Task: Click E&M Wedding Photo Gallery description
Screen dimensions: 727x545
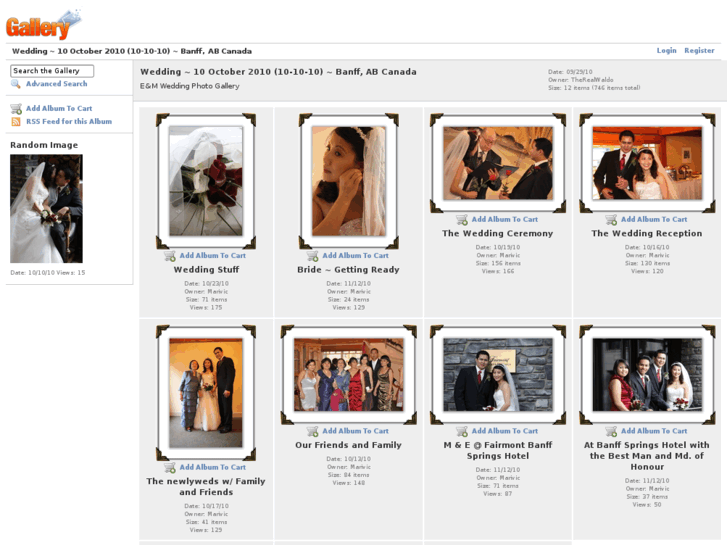Action: coord(190,86)
